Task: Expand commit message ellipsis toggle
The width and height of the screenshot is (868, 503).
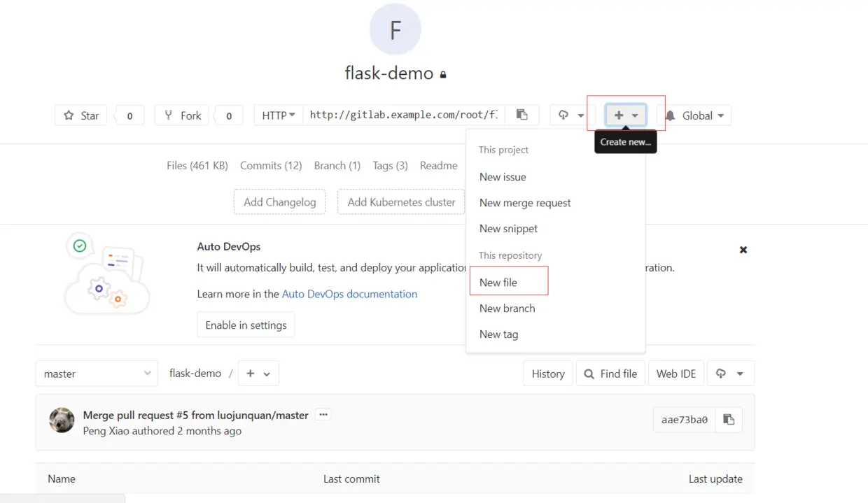Action: pyautogui.click(x=323, y=415)
